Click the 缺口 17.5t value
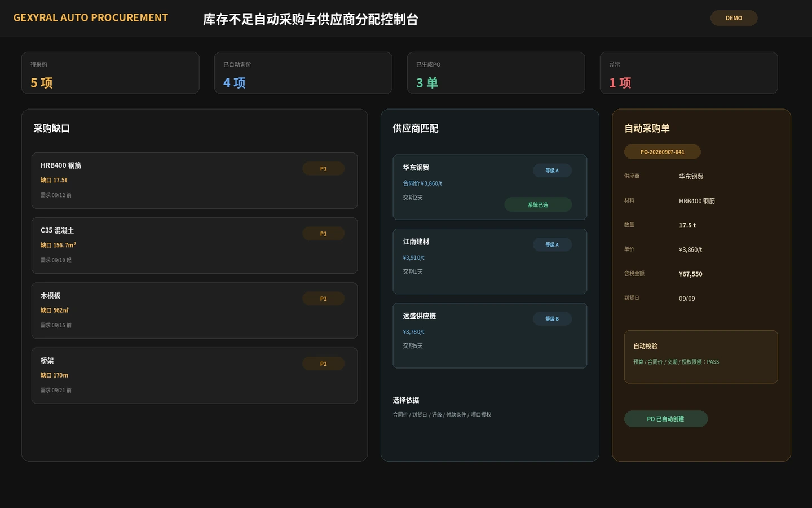 point(54,181)
